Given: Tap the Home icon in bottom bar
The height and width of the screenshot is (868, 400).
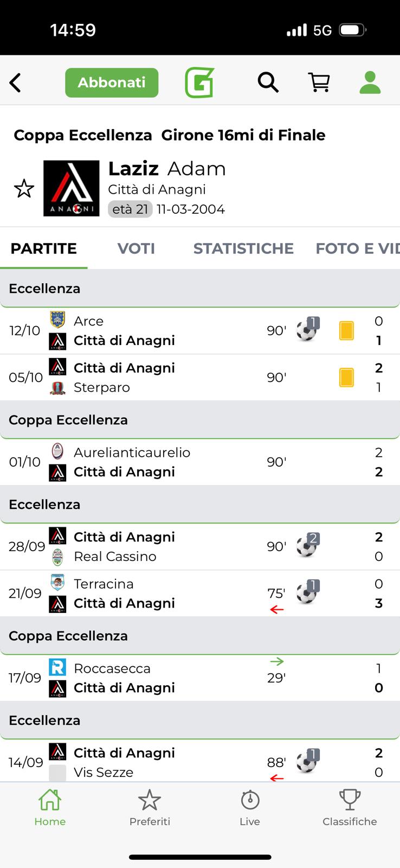Looking at the screenshot, I should 50,807.
